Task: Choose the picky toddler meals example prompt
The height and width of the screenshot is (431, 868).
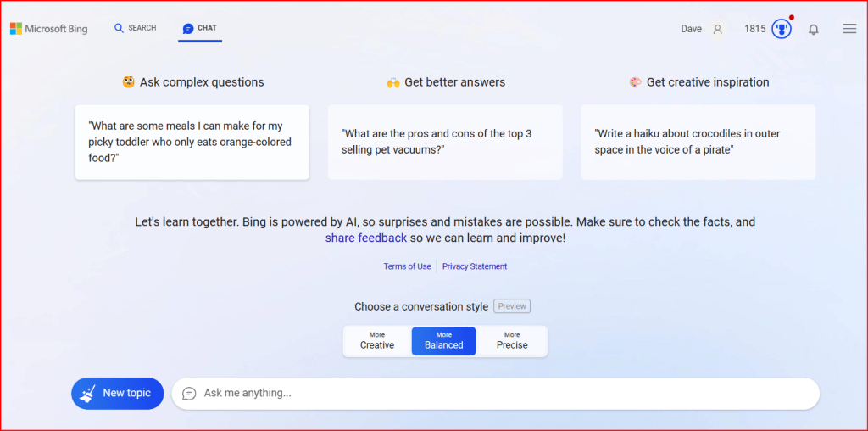Action: point(192,143)
